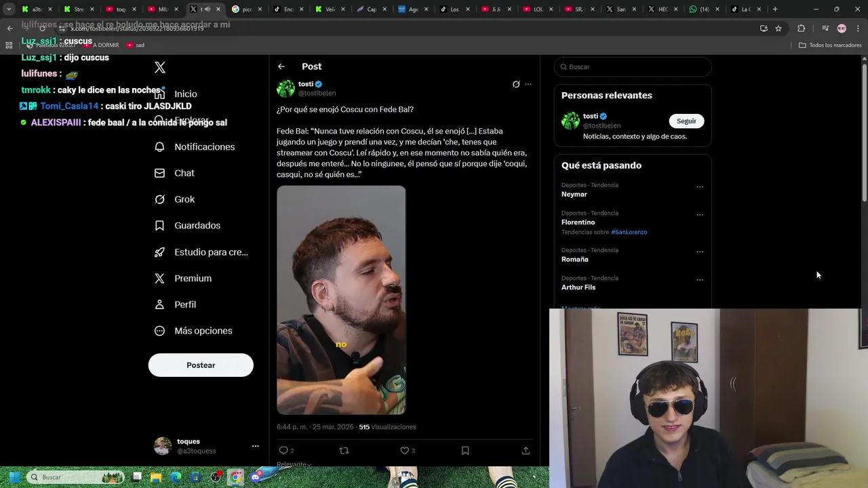Bookmark this page with the star icon
The height and width of the screenshot is (488, 868).
click(x=778, y=28)
